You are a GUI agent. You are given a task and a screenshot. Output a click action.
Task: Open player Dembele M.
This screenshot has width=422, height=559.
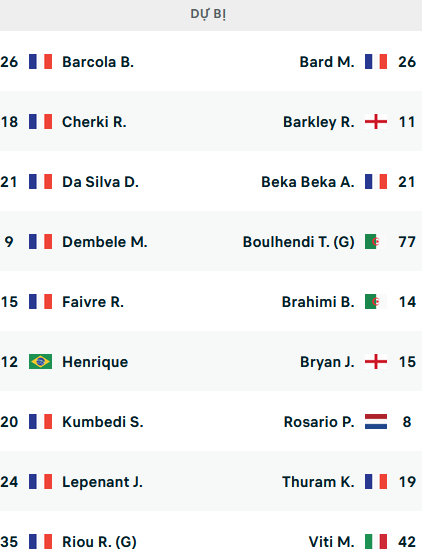[x=105, y=242]
